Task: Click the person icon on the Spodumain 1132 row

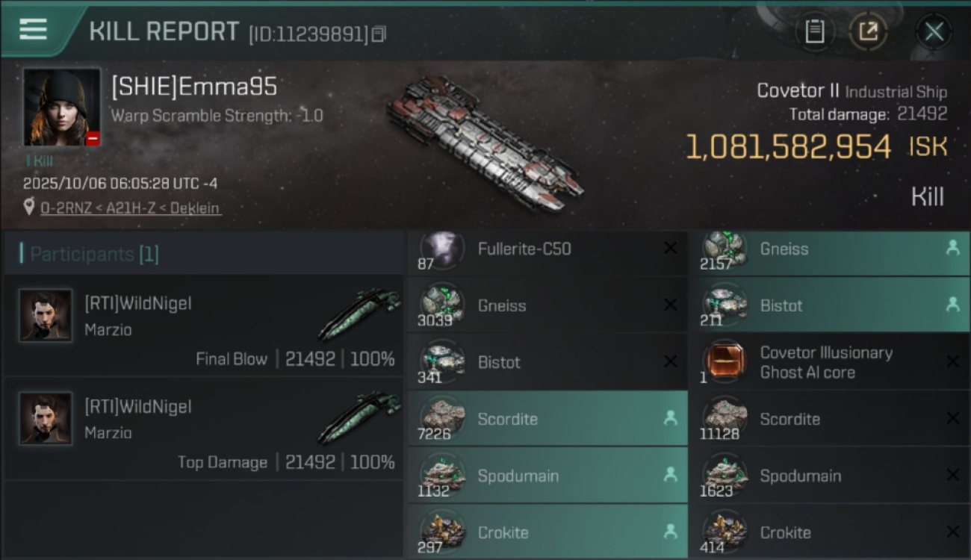Action: click(671, 475)
